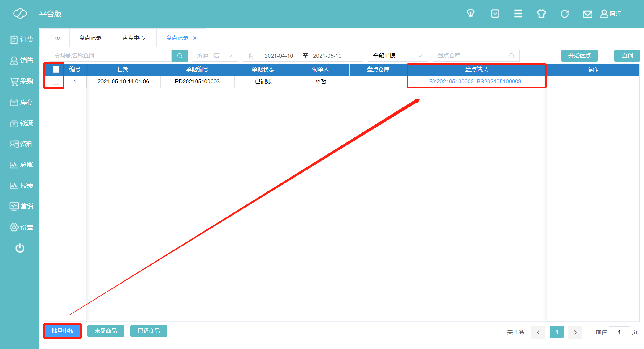
Task: Click the 批量审核 button
Action: (63, 331)
